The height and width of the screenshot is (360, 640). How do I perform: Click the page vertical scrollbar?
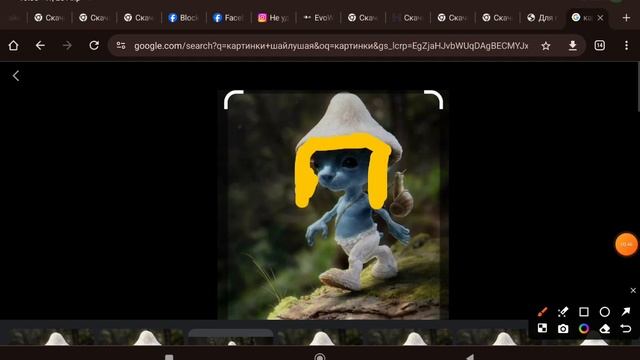click(x=638, y=87)
